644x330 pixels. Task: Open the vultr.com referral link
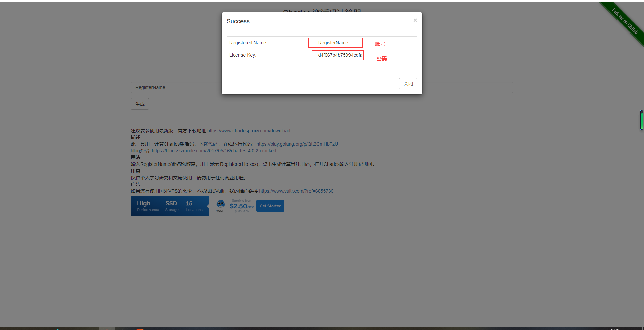pyautogui.click(x=296, y=191)
